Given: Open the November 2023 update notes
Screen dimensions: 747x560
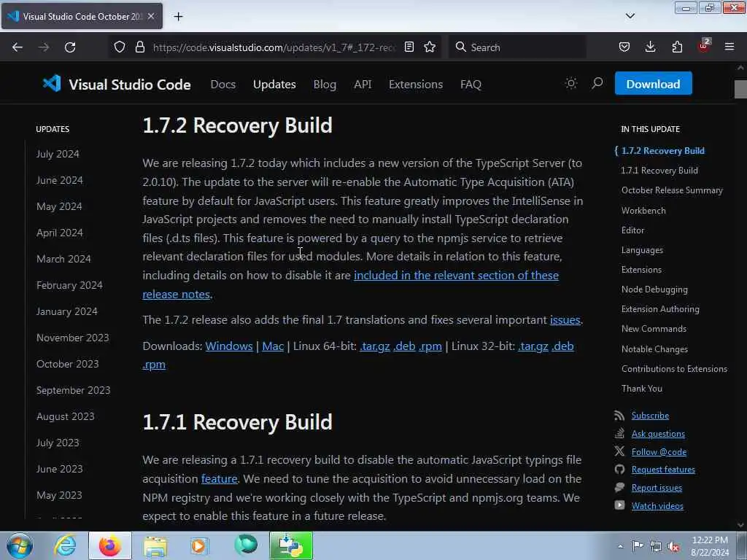Looking at the screenshot, I should (x=72, y=338).
